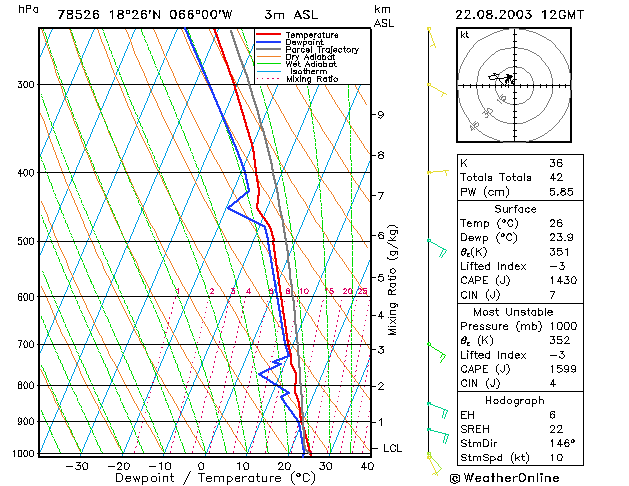629x486 pixels.
Task: Click the yellow wind barb at 400 hPa
Action: coord(438,172)
